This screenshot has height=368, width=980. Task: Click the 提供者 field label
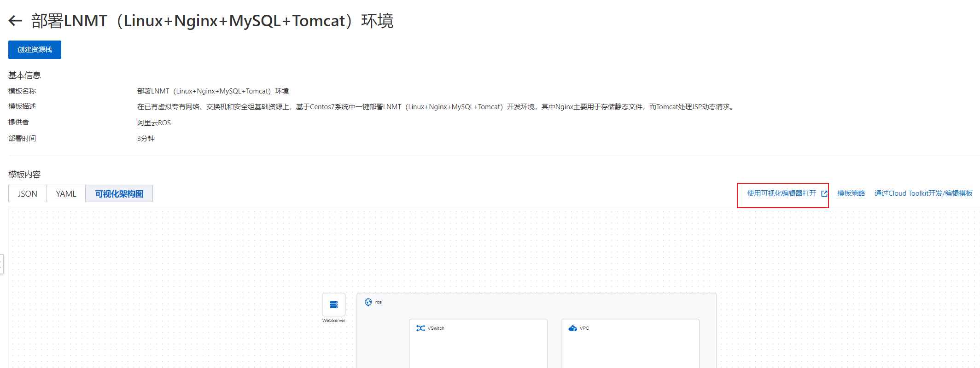tap(18, 123)
